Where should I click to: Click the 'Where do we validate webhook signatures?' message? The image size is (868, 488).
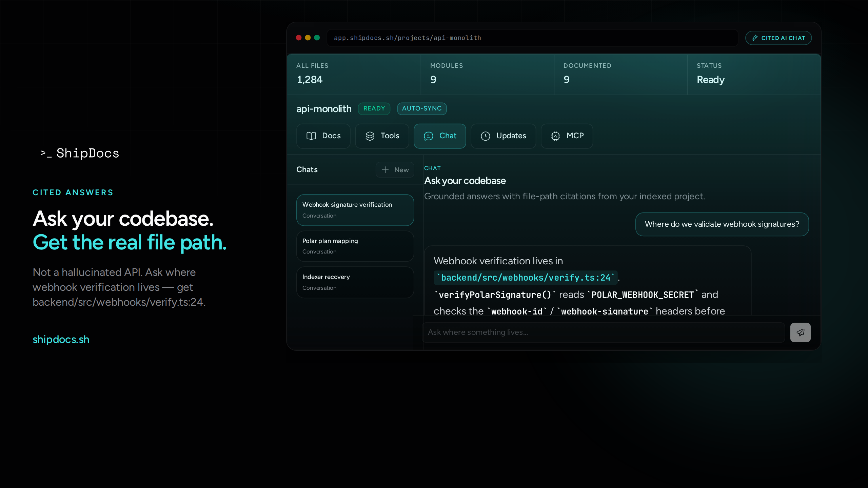click(722, 224)
